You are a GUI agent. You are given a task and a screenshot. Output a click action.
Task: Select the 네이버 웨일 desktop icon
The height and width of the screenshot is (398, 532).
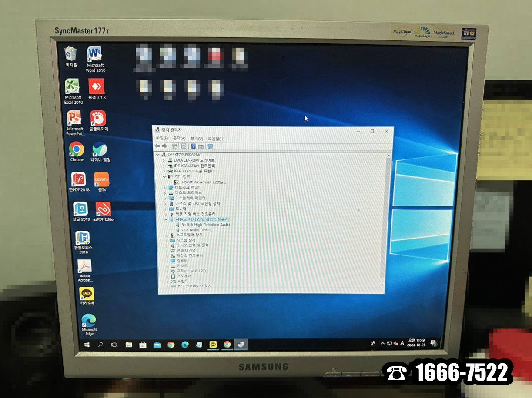point(100,152)
